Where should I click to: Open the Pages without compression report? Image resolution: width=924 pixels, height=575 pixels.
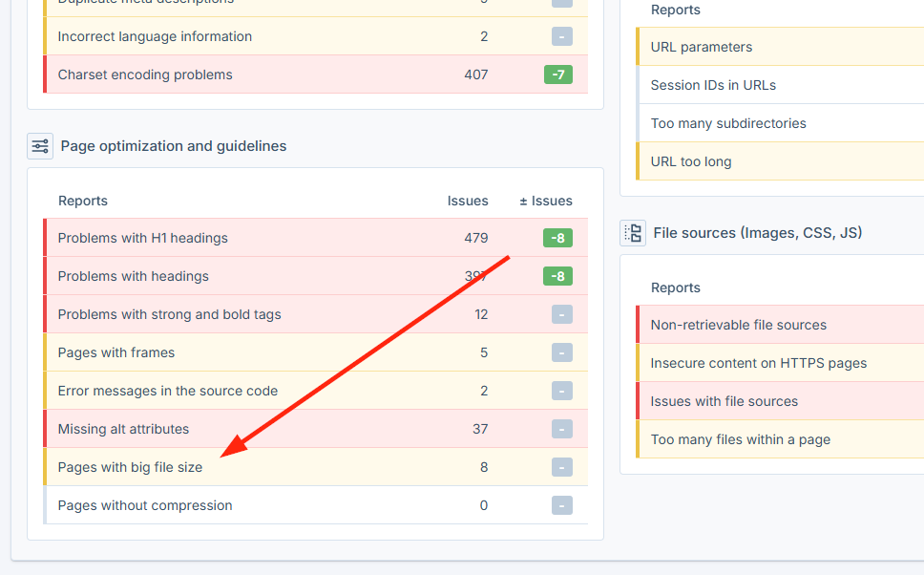click(x=144, y=505)
